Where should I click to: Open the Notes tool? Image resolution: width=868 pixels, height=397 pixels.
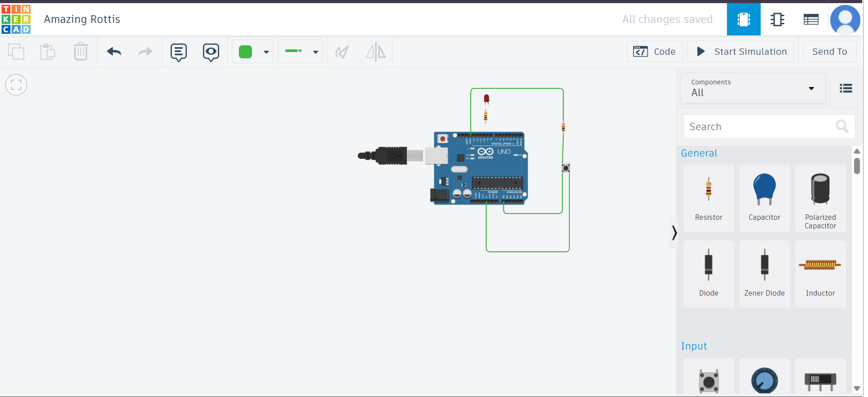(179, 52)
